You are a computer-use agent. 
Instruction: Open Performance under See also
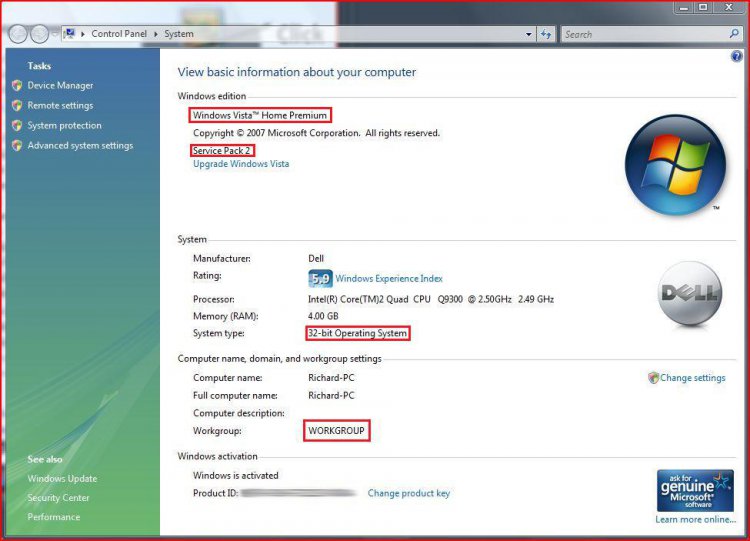tap(54, 517)
